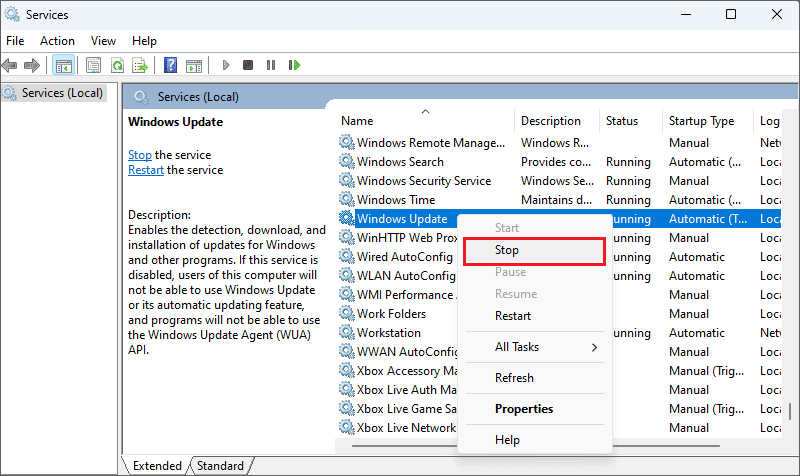
Task: Click the 'Provides co...' description cell
Action: [x=556, y=162]
